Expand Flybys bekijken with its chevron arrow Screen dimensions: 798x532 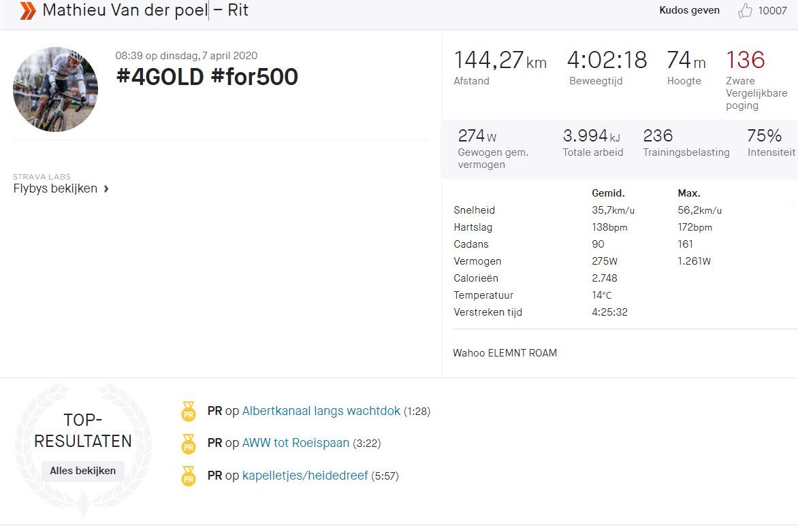(106, 189)
